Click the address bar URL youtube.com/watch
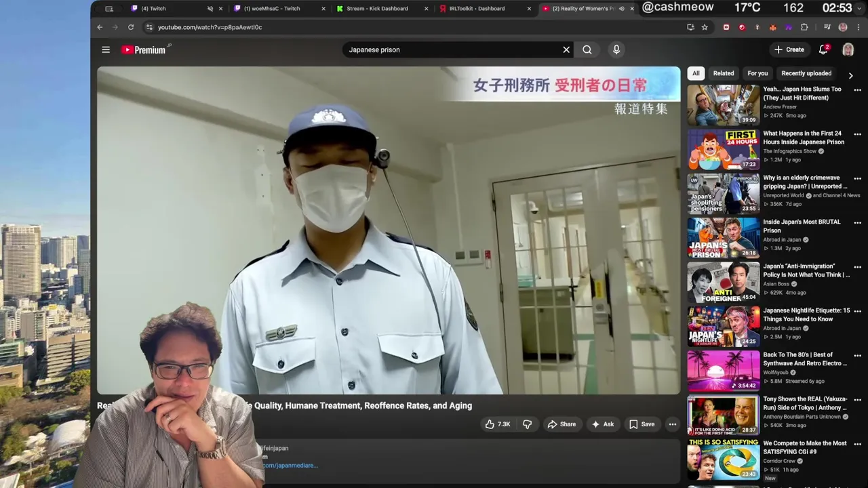 click(x=210, y=27)
